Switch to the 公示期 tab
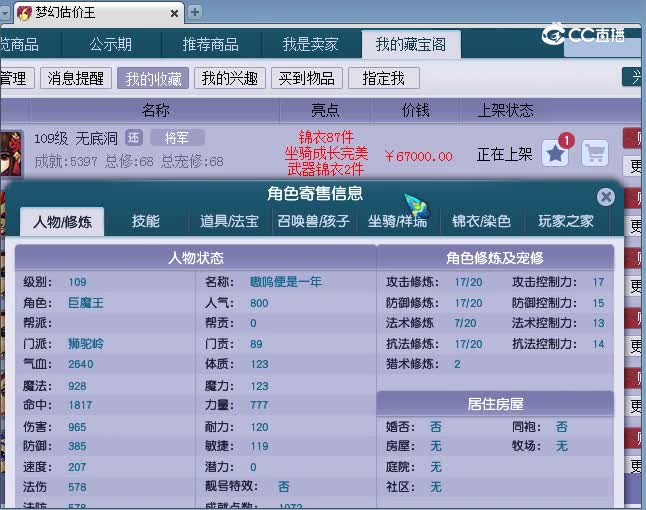Screen dimensions: 646x510 click(x=111, y=44)
